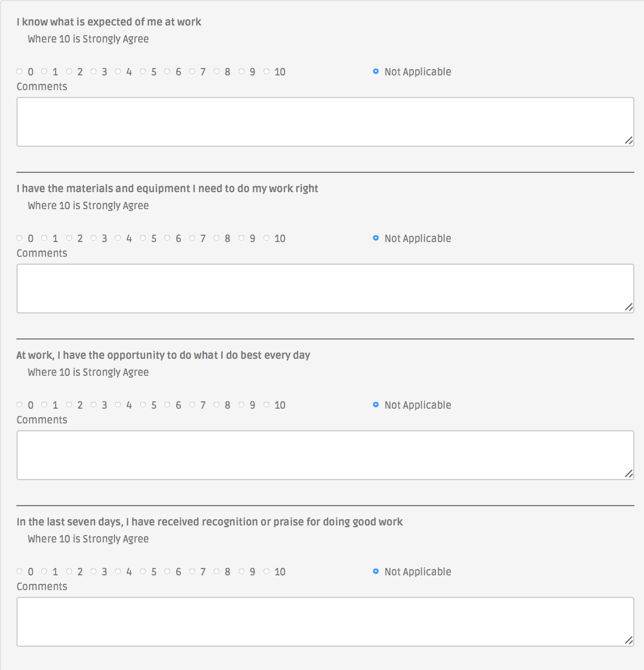The image size is (644, 670).
Task: Deselect Not Applicable by choosing rating 5
Action: 143,71
